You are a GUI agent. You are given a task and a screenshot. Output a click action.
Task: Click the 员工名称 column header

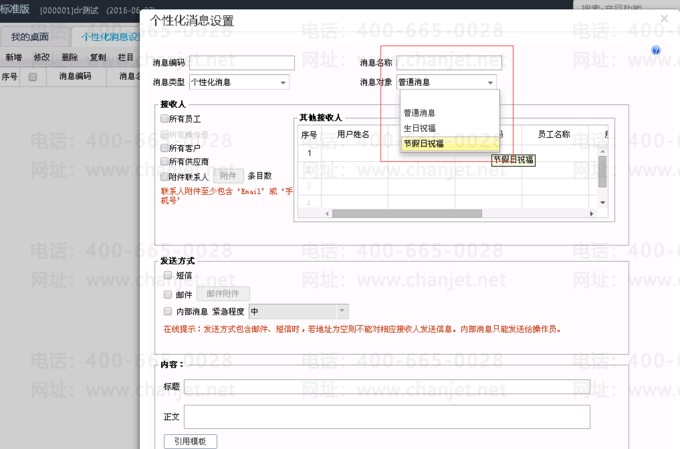coord(554,134)
